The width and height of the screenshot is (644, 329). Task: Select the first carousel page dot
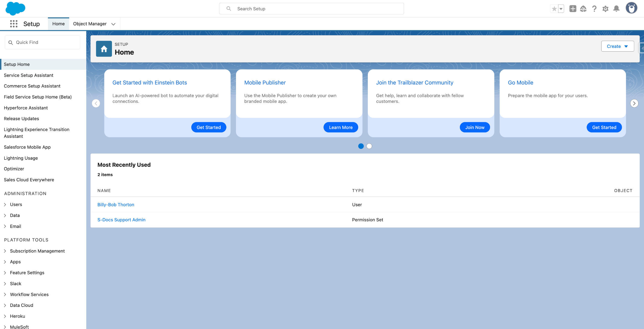click(361, 146)
